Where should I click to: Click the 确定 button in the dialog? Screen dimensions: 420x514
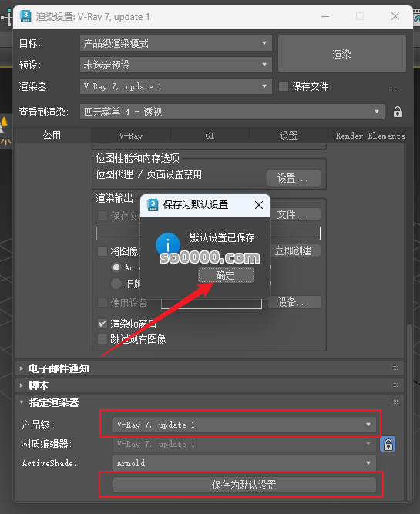tap(226, 275)
